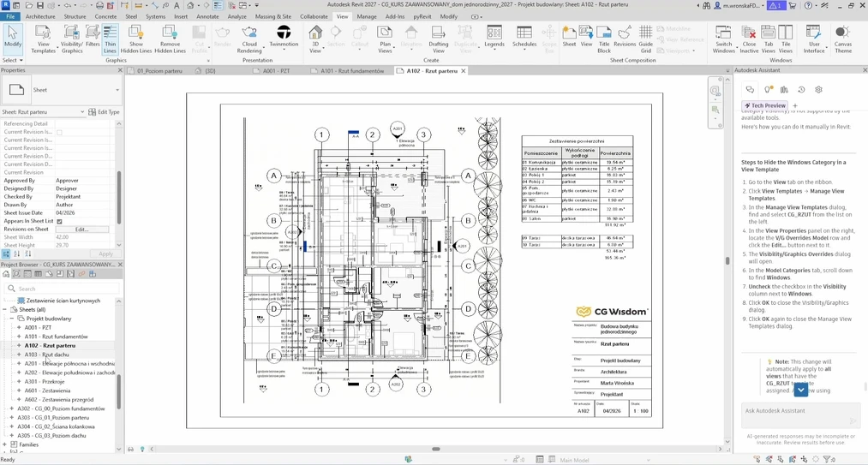Toggle the Appears In Sheet List checkbox
Viewport: 868px width, 465px height.
pos(59,221)
